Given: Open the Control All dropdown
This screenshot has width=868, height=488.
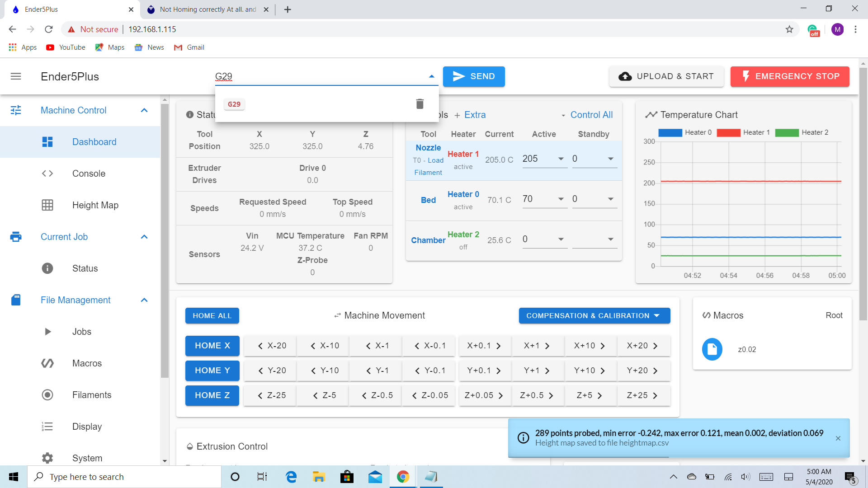Looking at the screenshot, I should pos(587,115).
